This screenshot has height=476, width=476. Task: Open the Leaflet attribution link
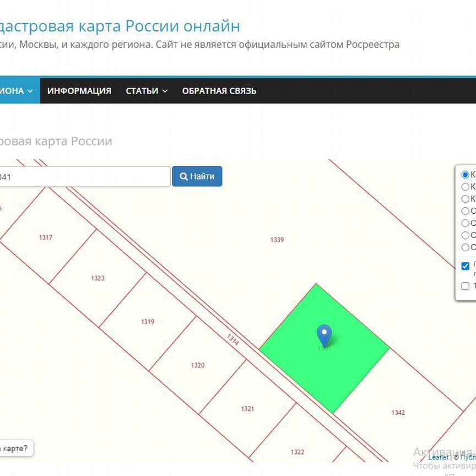pyautogui.click(x=438, y=457)
